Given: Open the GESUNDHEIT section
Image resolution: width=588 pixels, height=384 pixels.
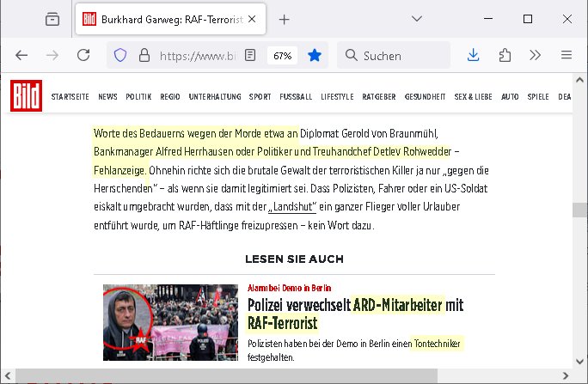Looking at the screenshot, I should point(425,97).
